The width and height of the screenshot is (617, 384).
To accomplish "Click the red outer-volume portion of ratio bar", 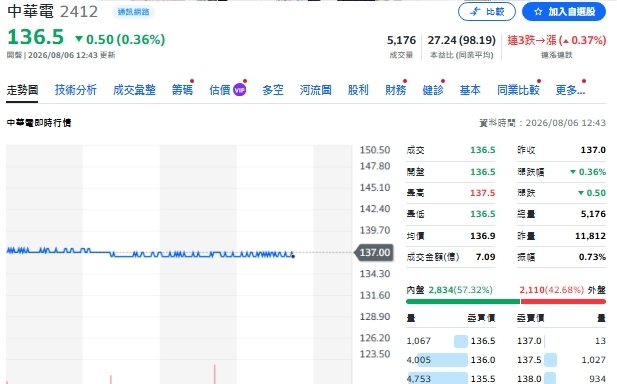I will point(563,301).
